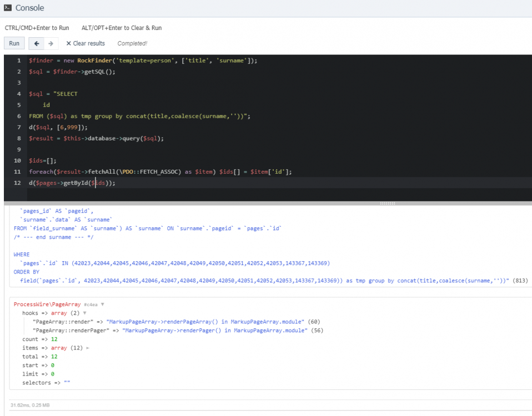
Task: Click the X icon beside Clear results
Action: tap(68, 43)
